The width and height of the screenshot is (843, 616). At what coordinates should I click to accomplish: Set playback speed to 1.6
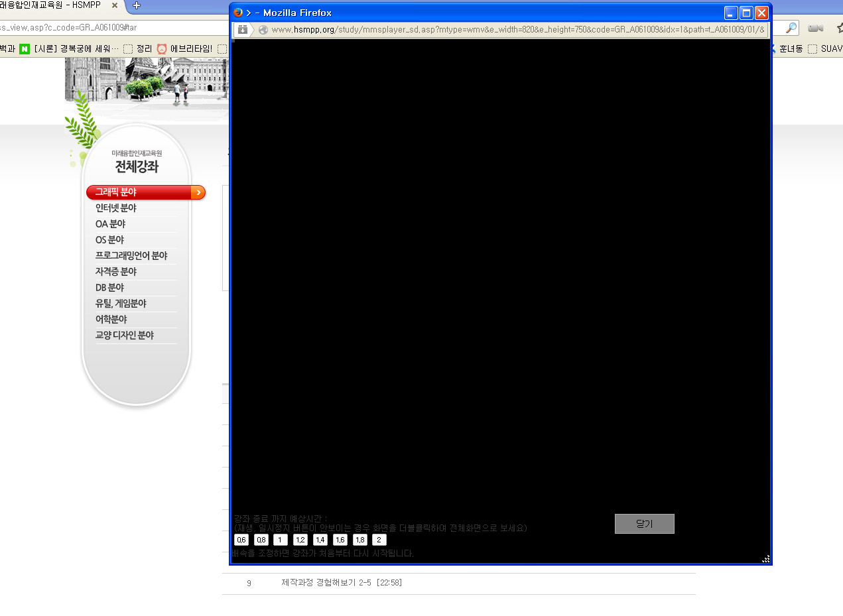tap(340, 540)
